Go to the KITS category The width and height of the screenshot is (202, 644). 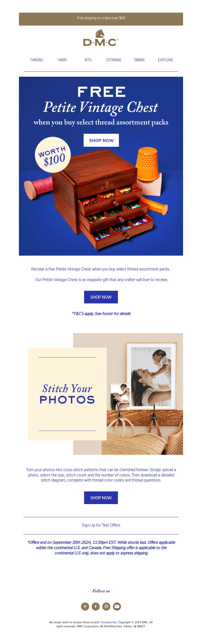pyautogui.click(x=88, y=60)
